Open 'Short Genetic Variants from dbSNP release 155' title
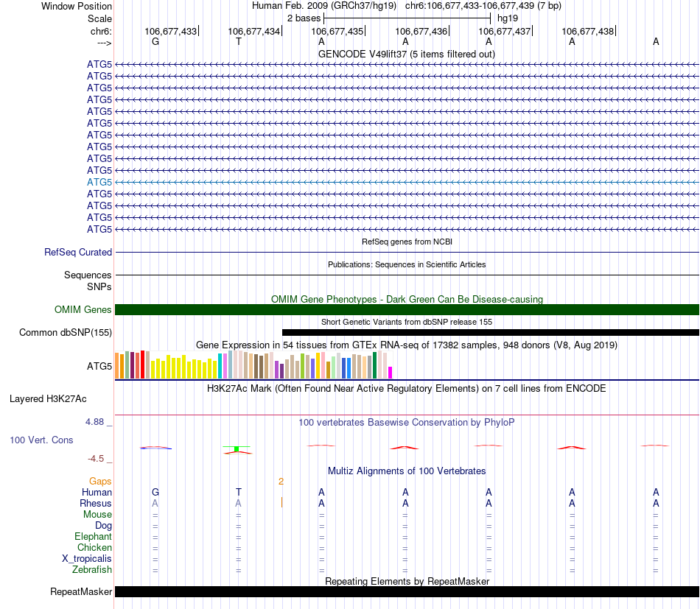 (x=407, y=322)
